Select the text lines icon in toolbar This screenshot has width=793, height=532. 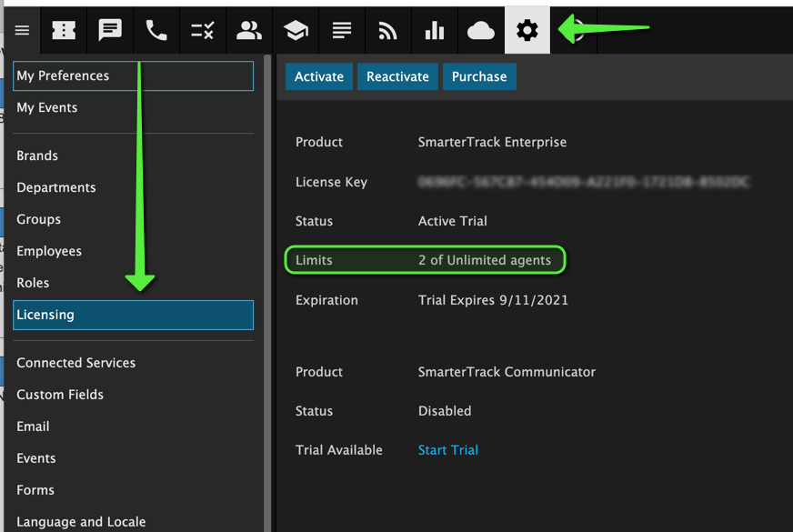[x=342, y=31]
